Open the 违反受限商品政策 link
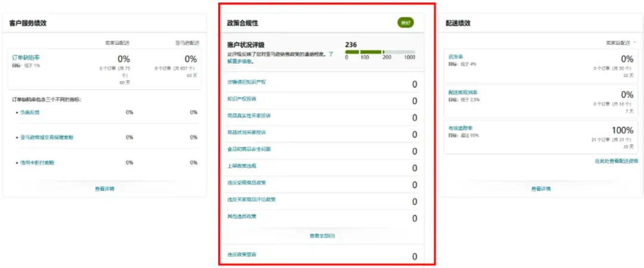This screenshot has height=268, width=644. coord(246,183)
